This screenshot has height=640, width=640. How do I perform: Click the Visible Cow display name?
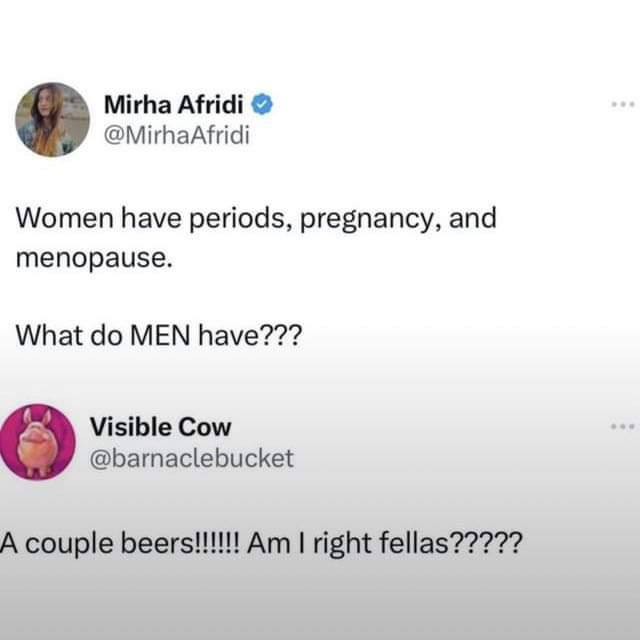pos(160,427)
